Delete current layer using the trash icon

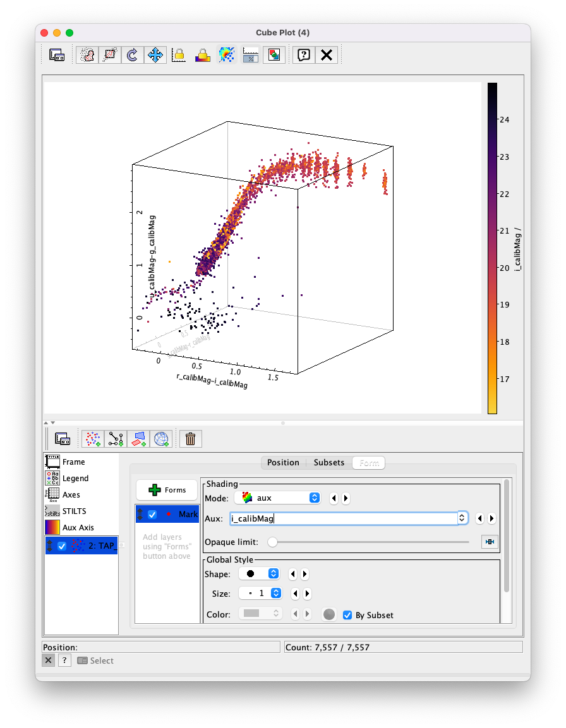(190, 438)
